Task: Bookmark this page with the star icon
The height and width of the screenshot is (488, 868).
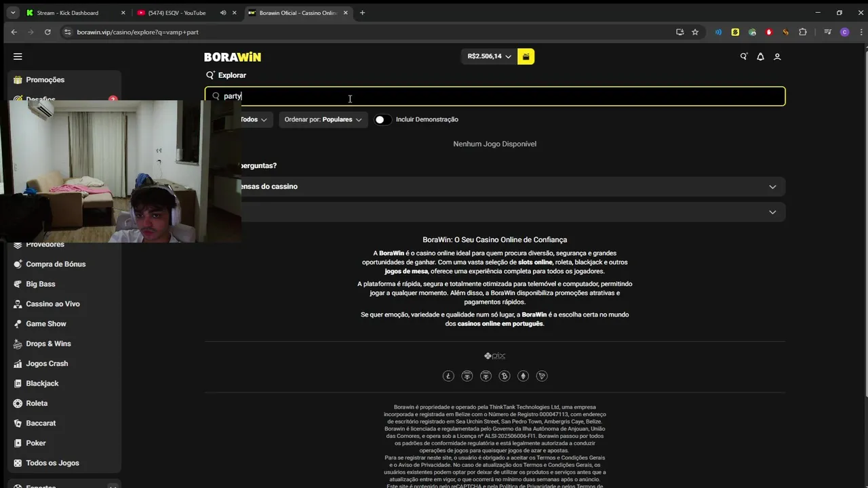Action: click(x=695, y=32)
